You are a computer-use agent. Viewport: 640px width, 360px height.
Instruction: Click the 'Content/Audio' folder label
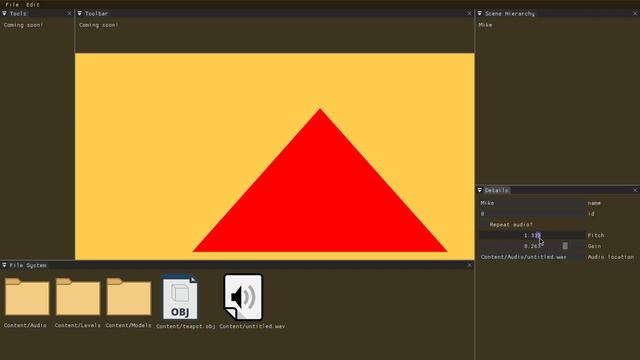pyautogui.click(x=25, y=325)
